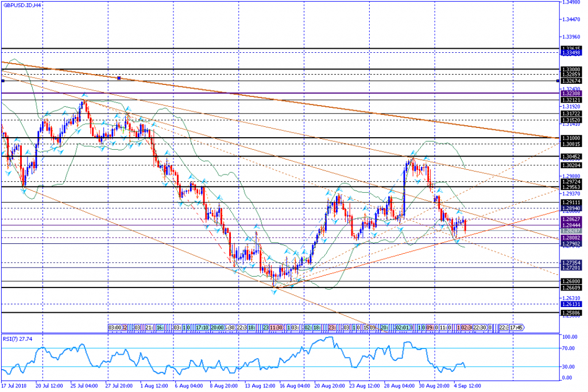
Task: Click the blue handle beside 1.32674 level
Action: (x=558, y=81)
